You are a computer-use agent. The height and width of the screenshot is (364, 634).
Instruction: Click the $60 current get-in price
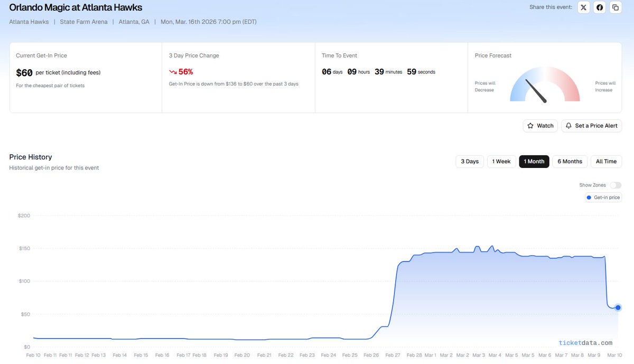coord(24,72)
